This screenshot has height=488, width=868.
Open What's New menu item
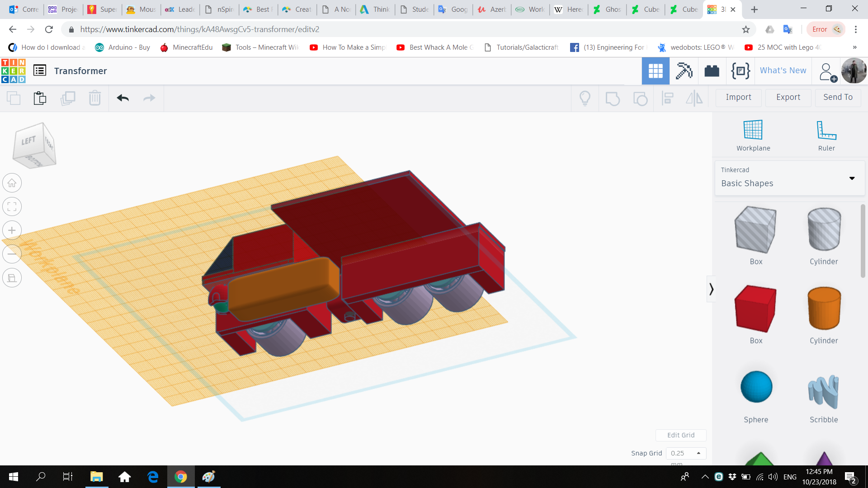click(x=783, y=70)
